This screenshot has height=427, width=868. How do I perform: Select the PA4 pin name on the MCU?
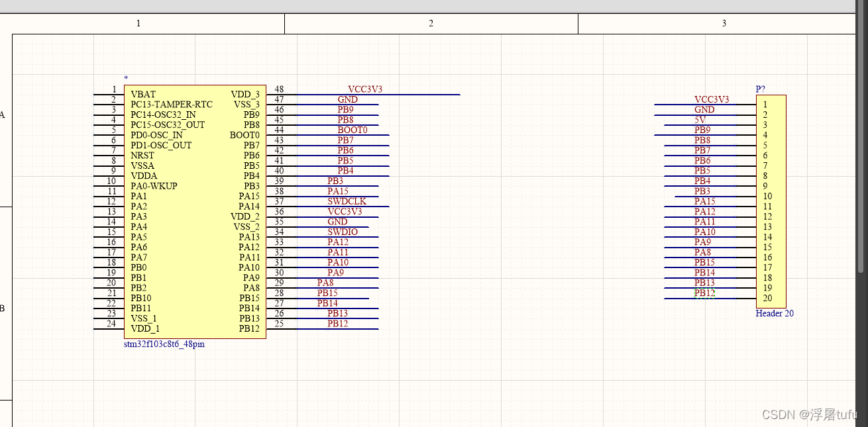tap(138, 227)
